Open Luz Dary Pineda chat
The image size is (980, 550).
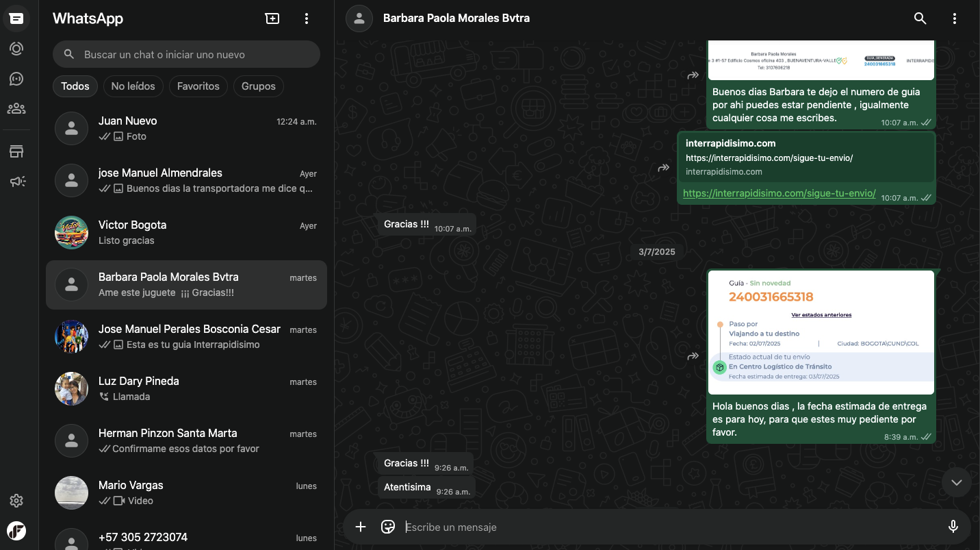click(x=186, y=388)
